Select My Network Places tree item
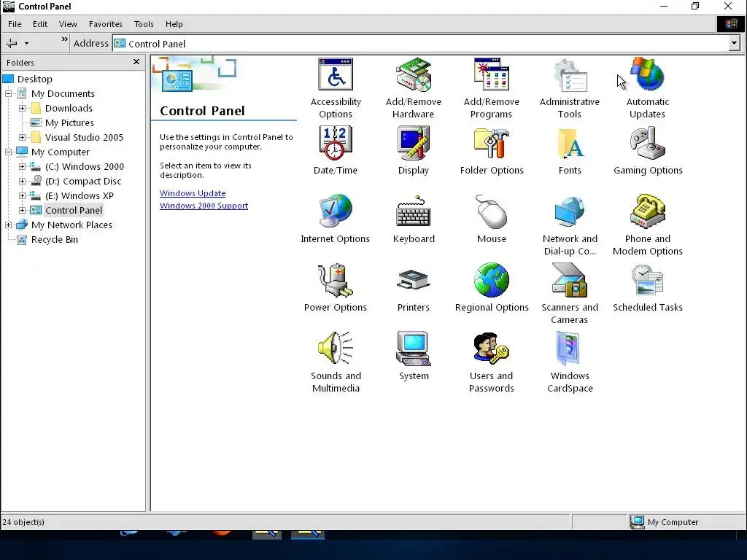This screenshot has width=747, height=560. coord(71,225)
